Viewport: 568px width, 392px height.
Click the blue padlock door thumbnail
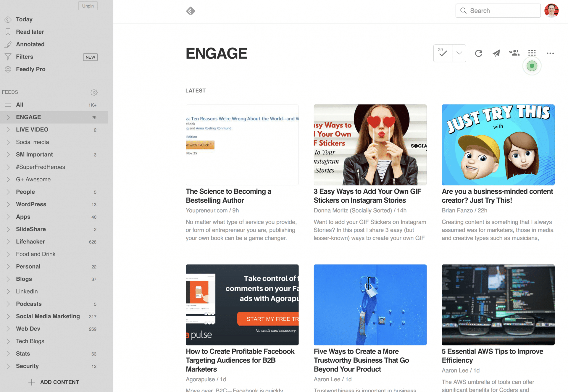[370, 305]
